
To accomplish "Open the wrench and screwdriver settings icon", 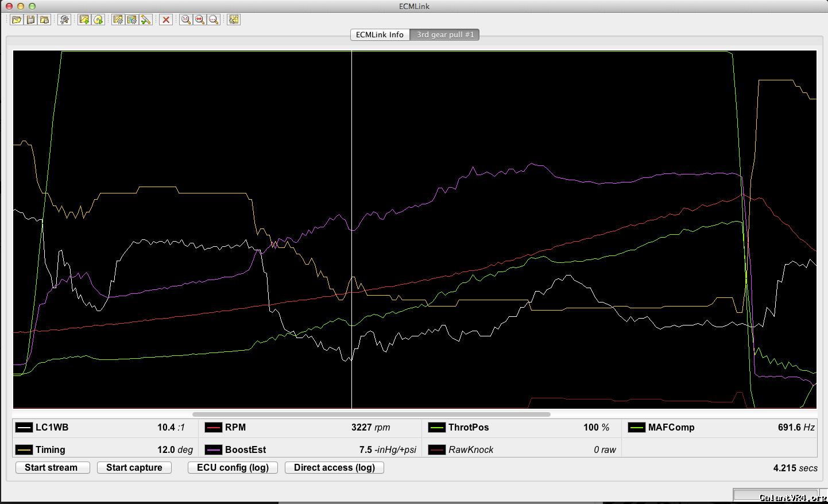I will [64, 20].
